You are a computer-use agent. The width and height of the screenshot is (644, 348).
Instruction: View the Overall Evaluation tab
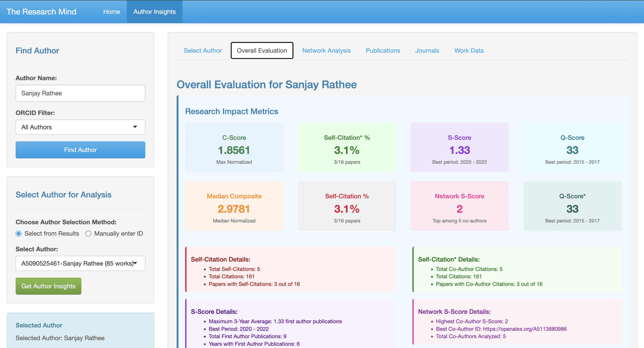[262, 51]
